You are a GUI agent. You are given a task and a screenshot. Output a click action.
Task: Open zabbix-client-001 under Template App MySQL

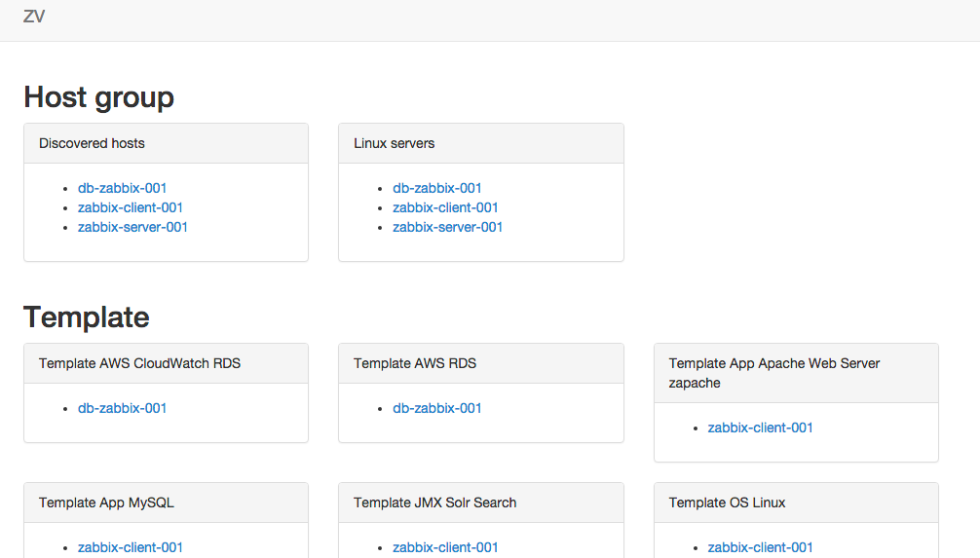(x=130, y=547)
